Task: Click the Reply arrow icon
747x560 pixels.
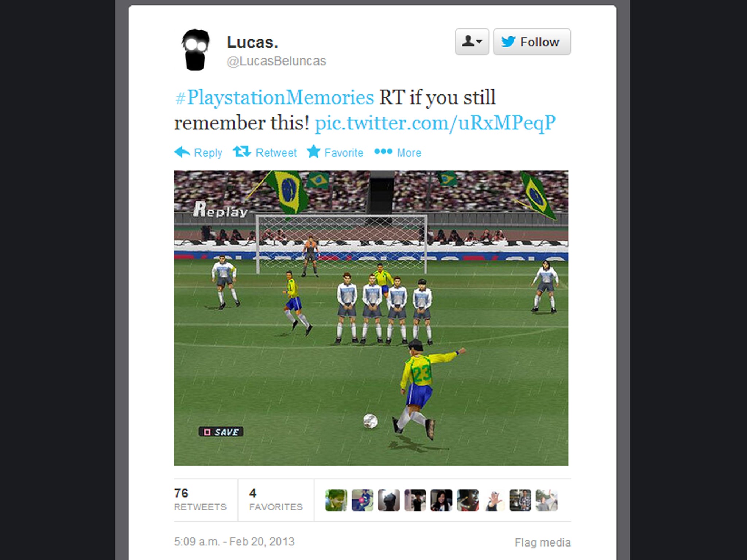Action: click(x=182, y=152)
